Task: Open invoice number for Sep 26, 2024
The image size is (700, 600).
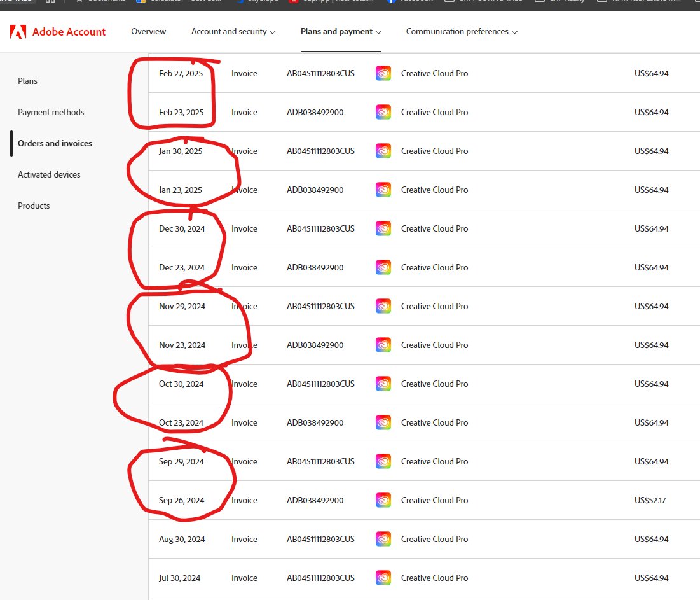Action: pyautogui.click(x=315, y=501)
